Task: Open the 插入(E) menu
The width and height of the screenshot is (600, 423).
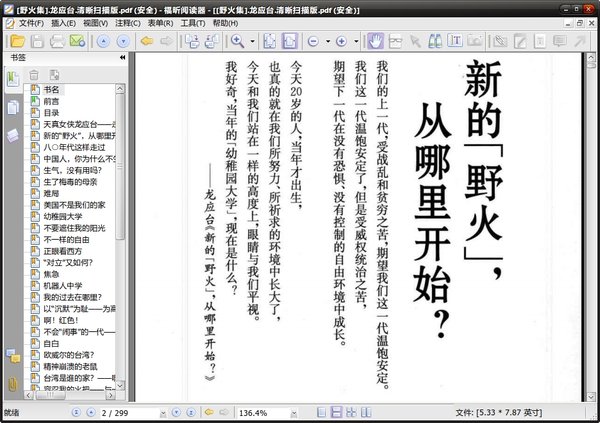Action: 63,23
